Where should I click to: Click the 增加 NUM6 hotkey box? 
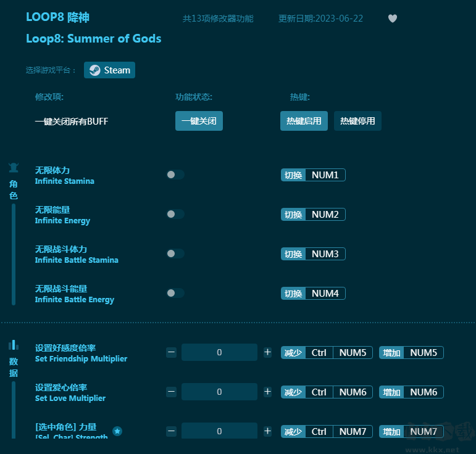coord(411,392)
